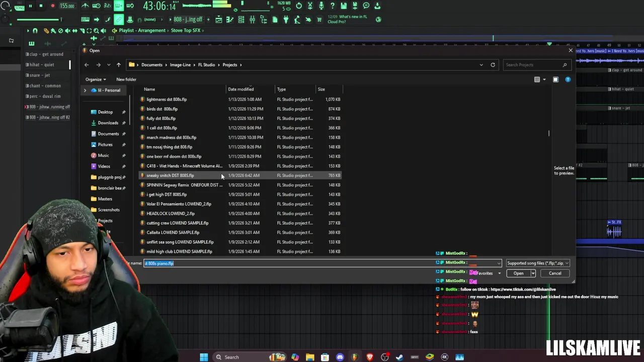Click the Playlist - Arrangement breadcrumb
This screenshot has height=362, width=644.
click(x=142, y=30)
